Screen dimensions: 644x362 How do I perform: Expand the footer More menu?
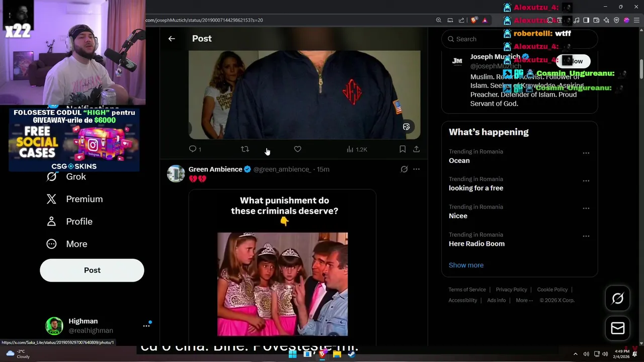524,300
